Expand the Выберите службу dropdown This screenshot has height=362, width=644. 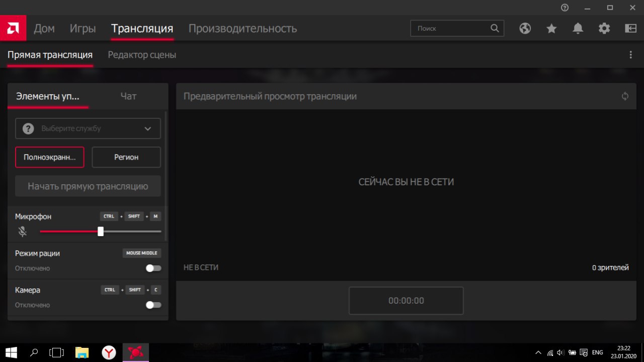[88, 128]
